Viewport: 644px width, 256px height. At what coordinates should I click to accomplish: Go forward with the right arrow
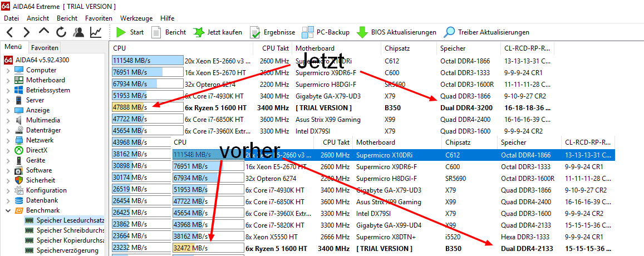(26, 32)
